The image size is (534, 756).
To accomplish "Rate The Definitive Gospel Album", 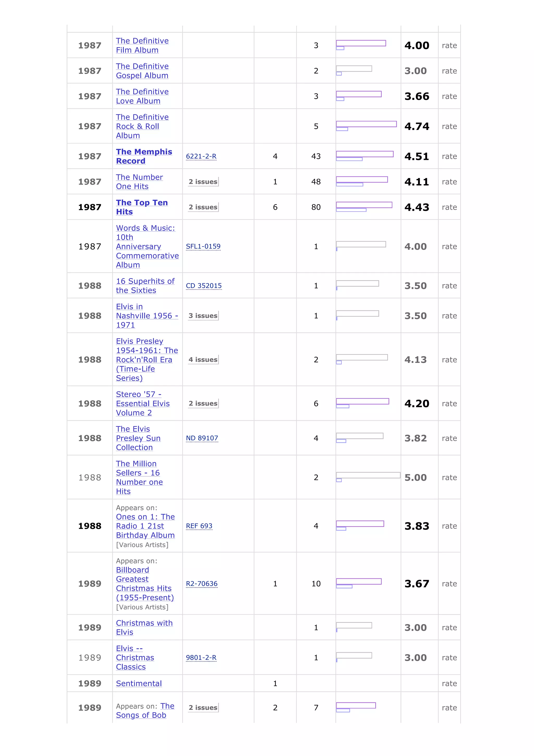I will [449, 71].
